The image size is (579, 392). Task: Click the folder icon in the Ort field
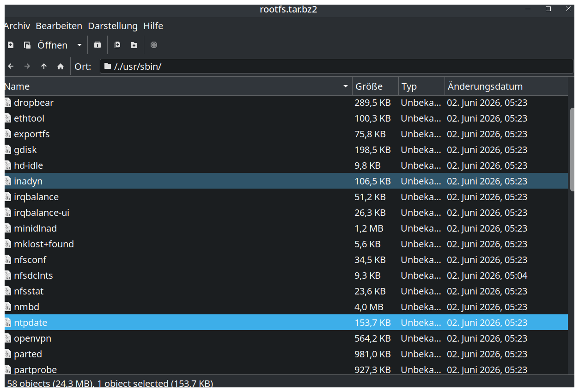coord(108,66)
